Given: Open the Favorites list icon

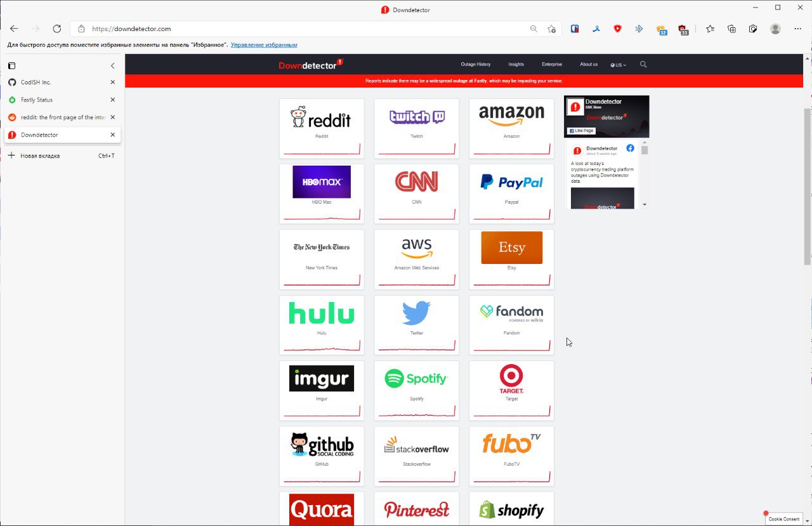Looking at the screenshot, I should pos(710,29).
